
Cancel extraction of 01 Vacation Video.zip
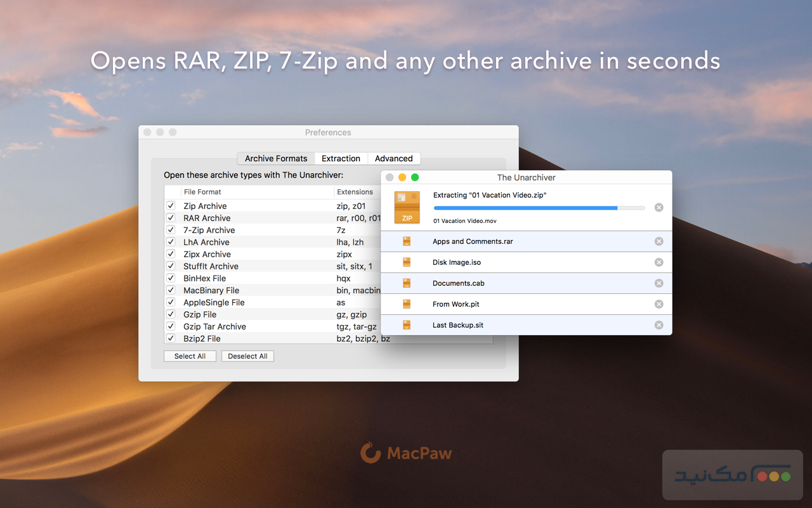pos(658,208)
